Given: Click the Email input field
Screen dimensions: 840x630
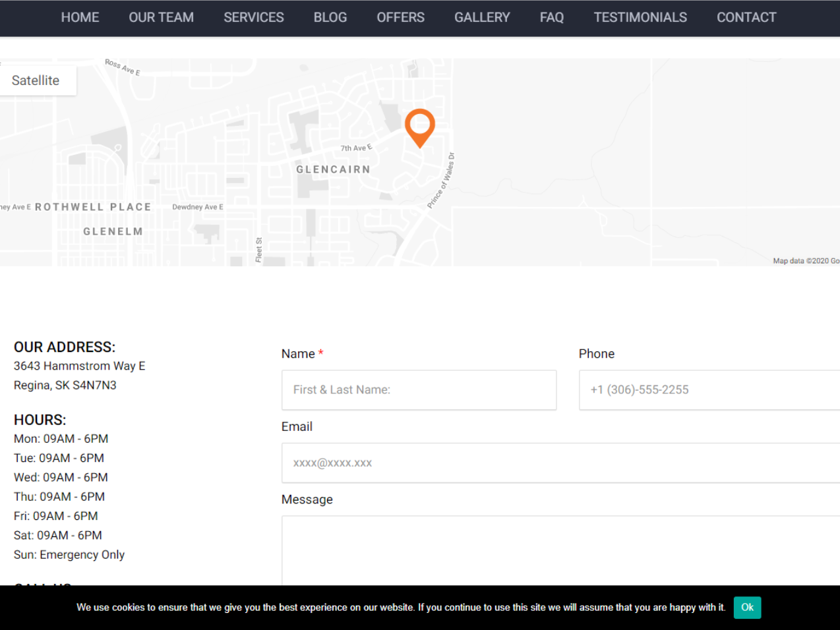Looking at the screenshot, I should (x=560, y=463).
